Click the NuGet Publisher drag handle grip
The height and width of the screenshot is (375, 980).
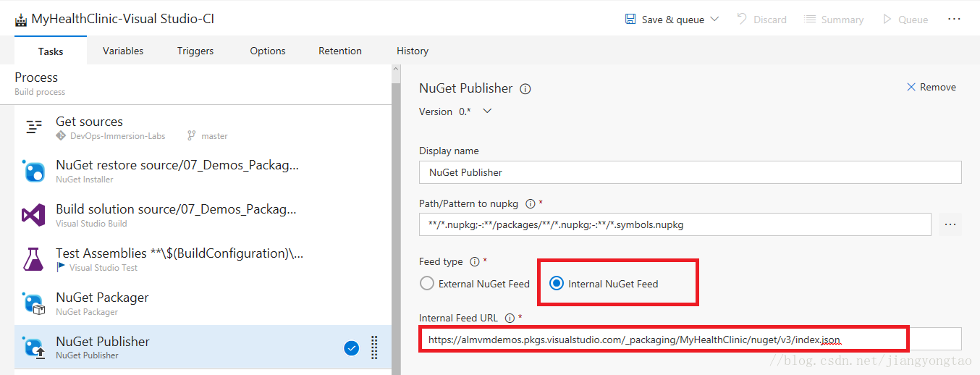point(374,347)
